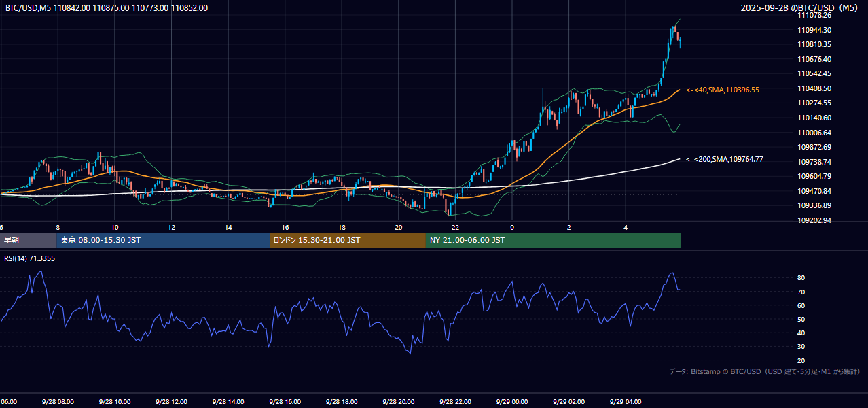This screenshot has height=408, width=868.
Task: Click the price axis value 109470.84
Action: (816, 191)
